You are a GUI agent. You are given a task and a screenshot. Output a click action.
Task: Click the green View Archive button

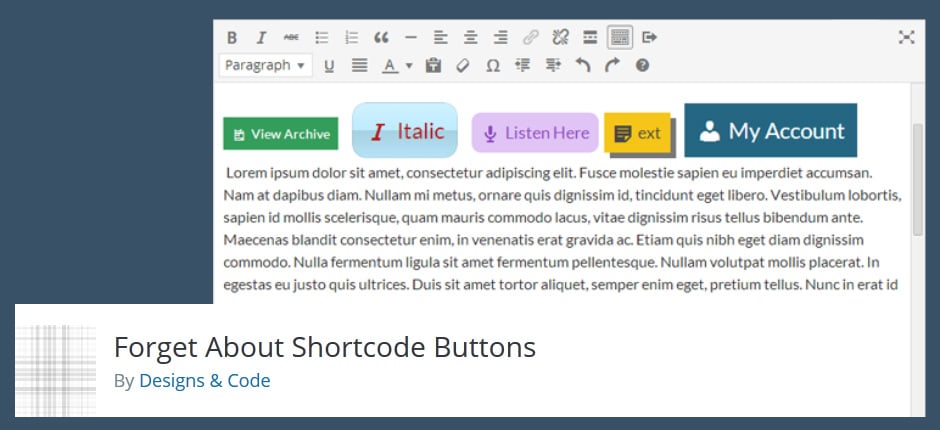[x=281, y=134]
